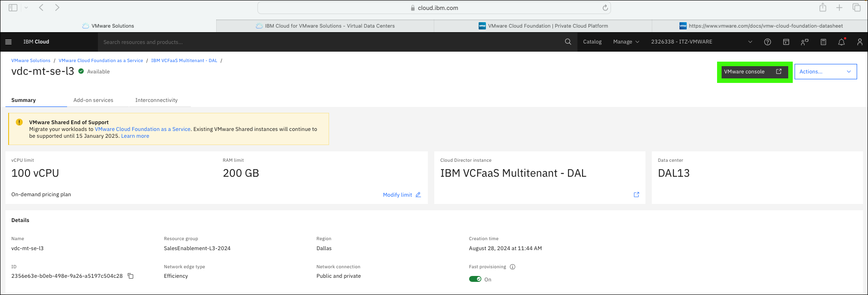Open the notifications bell
The image size is (868, 295).
(x=842, y=42)
